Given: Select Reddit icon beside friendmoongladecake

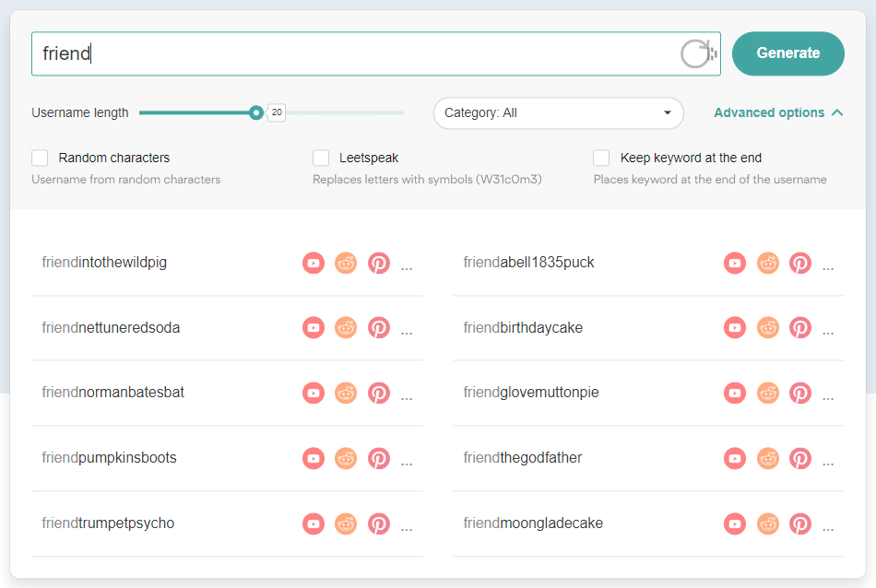Looking at the screenshot, I should [x=767, y=523].
